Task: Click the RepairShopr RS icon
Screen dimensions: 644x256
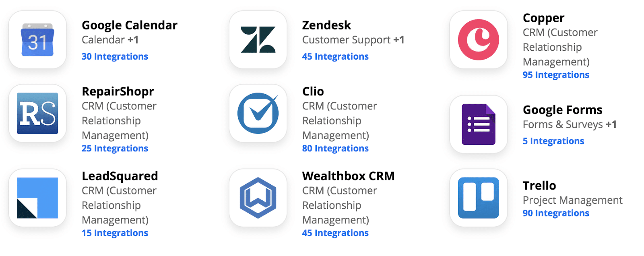Action: (37, 113)
